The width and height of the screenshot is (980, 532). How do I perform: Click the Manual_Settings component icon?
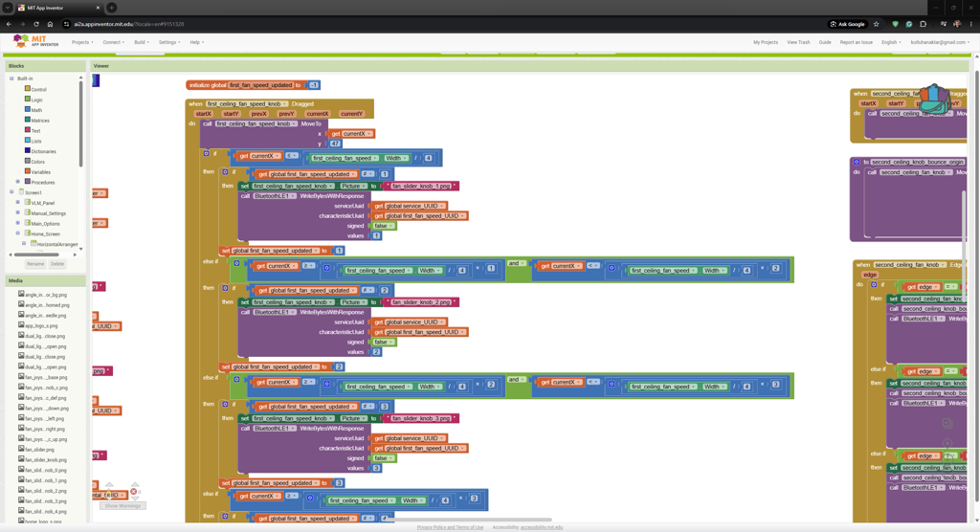tap(28, 212)
